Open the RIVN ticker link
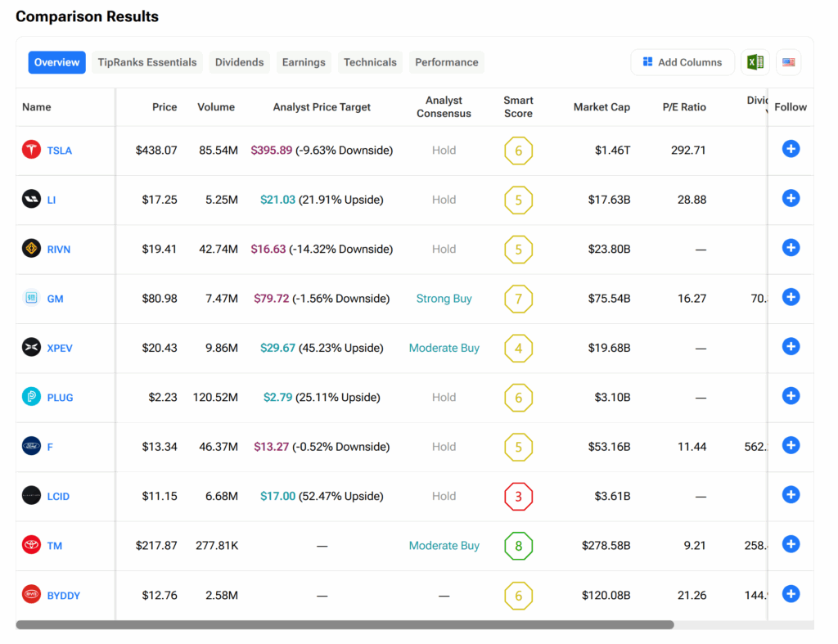The image size is (838, 644). tap(59, 250)
